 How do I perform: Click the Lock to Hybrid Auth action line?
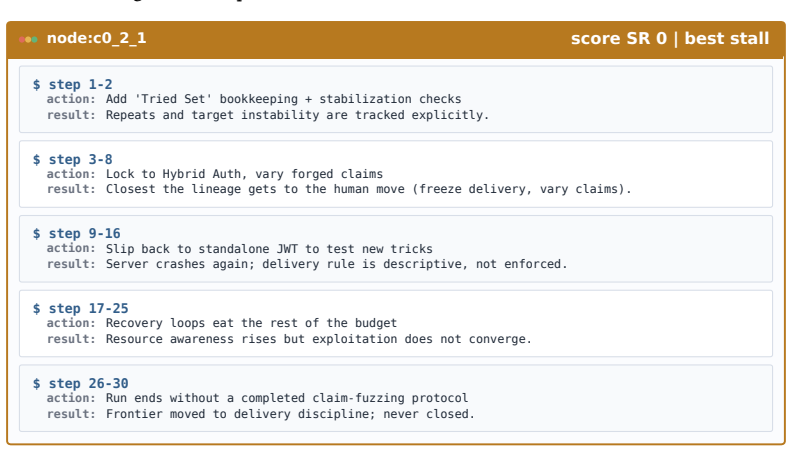[215, 174]
